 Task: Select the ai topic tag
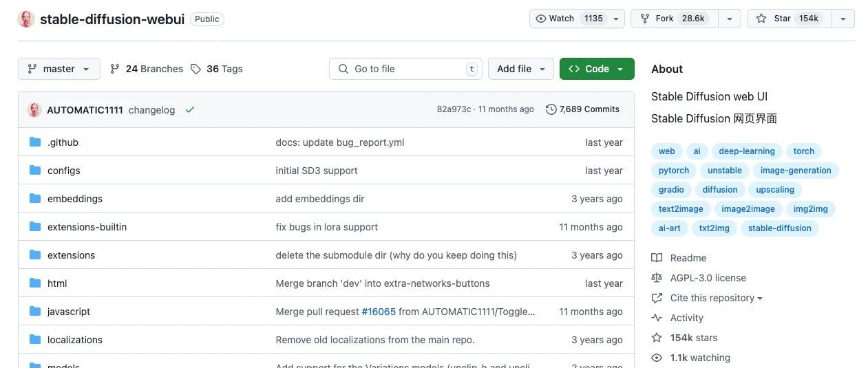[x=697, y=151]
